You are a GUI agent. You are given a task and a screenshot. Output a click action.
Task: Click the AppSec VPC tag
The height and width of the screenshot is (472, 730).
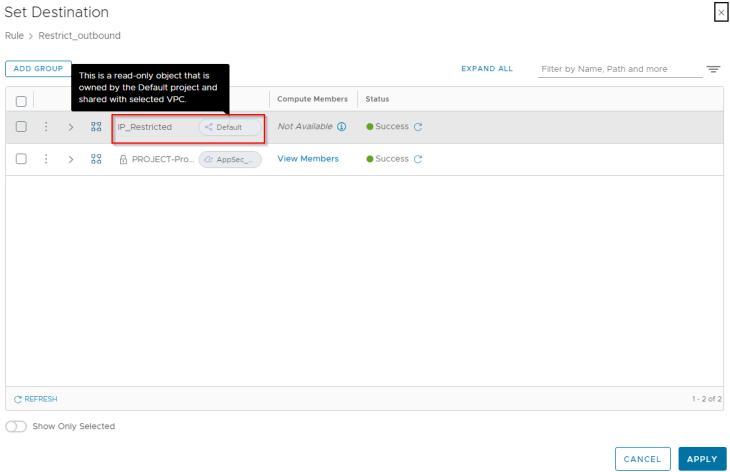point(230,160)
